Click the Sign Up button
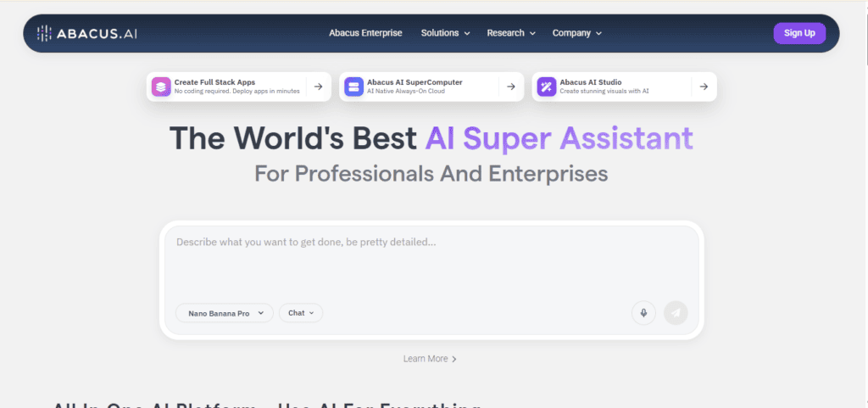Image resolution: width=868 pixels, height=408 pixels. click(x=799, y=33)
